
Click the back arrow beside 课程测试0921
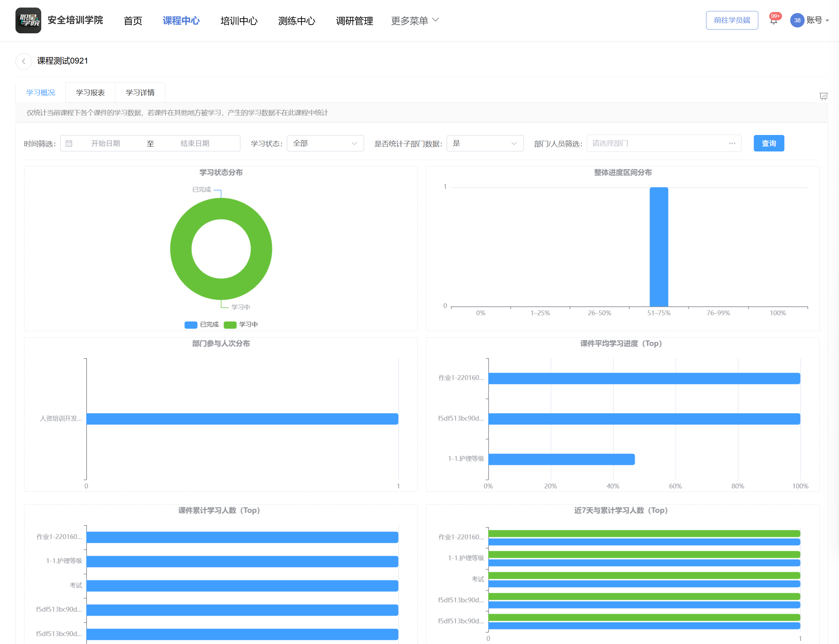(x=24, y=61)
